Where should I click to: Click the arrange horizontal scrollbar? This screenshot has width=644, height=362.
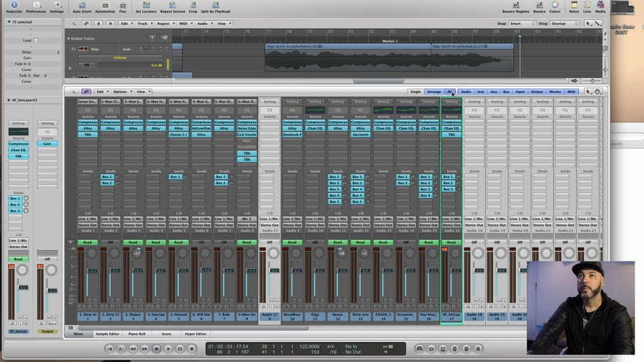coord(378,81)
